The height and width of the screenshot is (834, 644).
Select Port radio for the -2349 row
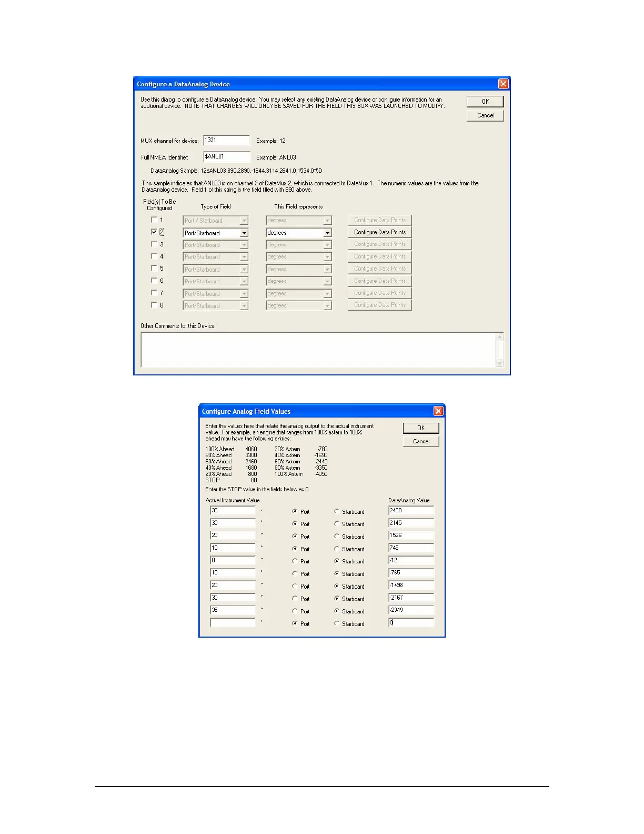click(x=295, y=611)
